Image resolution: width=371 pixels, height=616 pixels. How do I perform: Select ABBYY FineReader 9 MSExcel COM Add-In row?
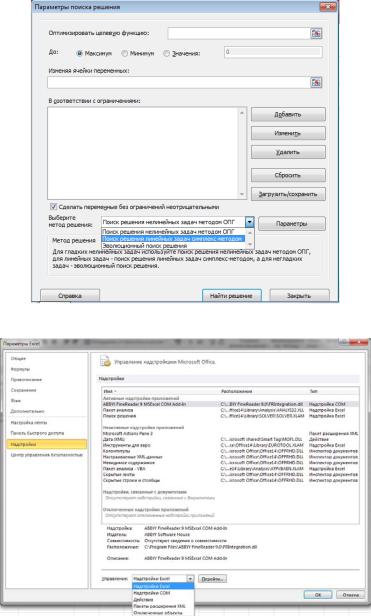[230, 404]
